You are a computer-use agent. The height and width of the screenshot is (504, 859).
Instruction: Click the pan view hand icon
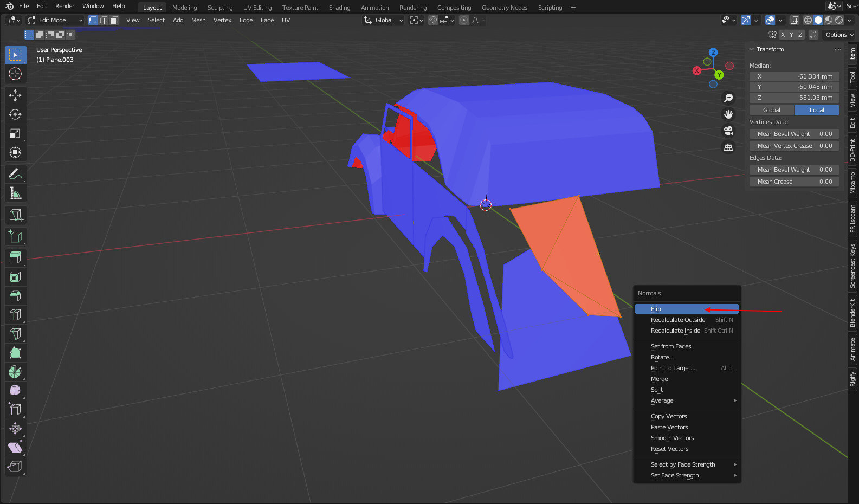point(728,114)
